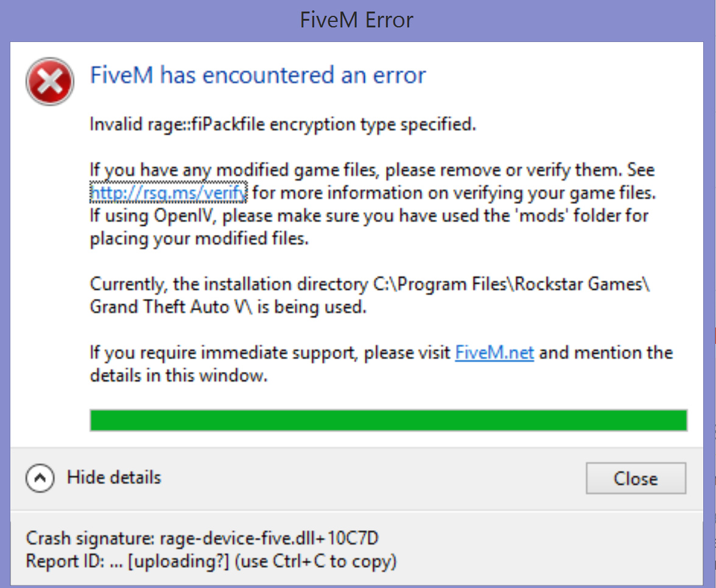The image size is (716, 588).
Task: Click the Crash signature line
Action: pos(202,538)
